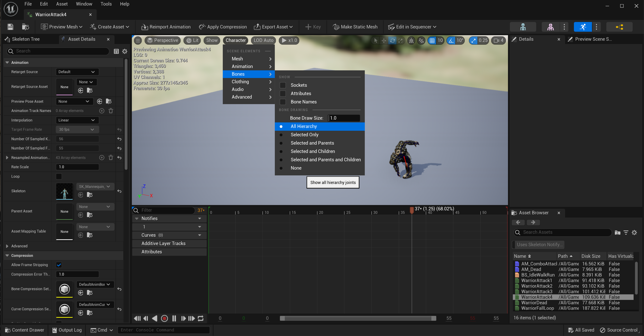The image size is (644, 336).
Task: Click Make Static Mesh button
Action: tap(355, 27)
